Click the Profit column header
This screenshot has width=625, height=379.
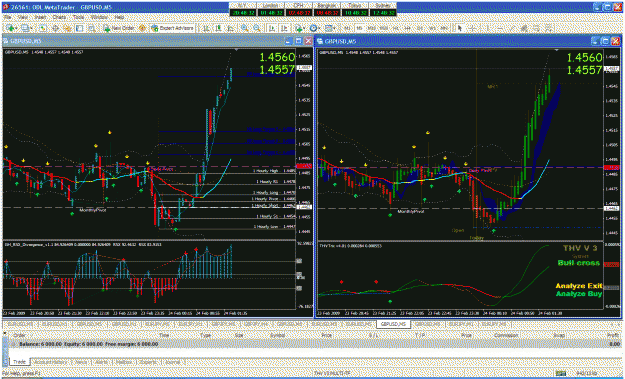tap(613, 336)
